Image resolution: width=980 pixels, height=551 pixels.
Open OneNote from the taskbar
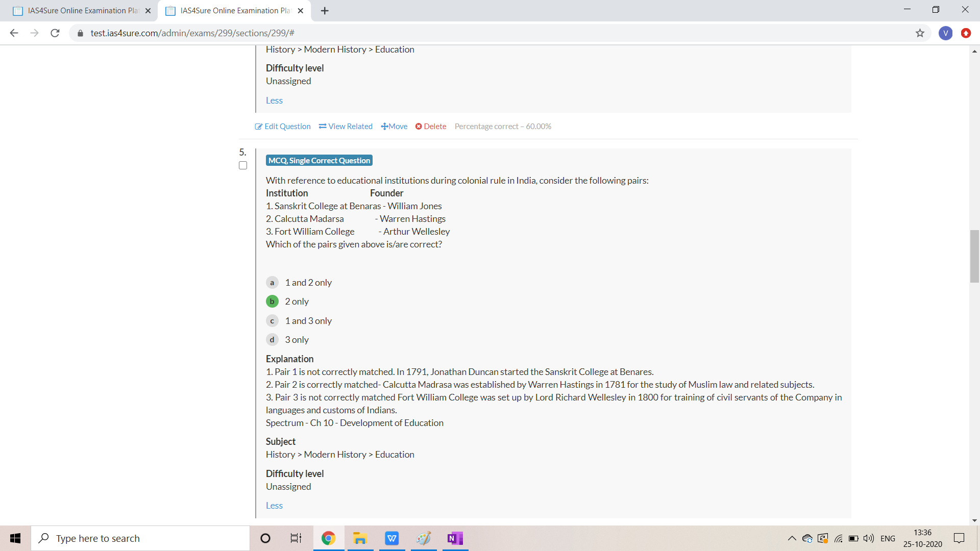click(x=454, y=538)
